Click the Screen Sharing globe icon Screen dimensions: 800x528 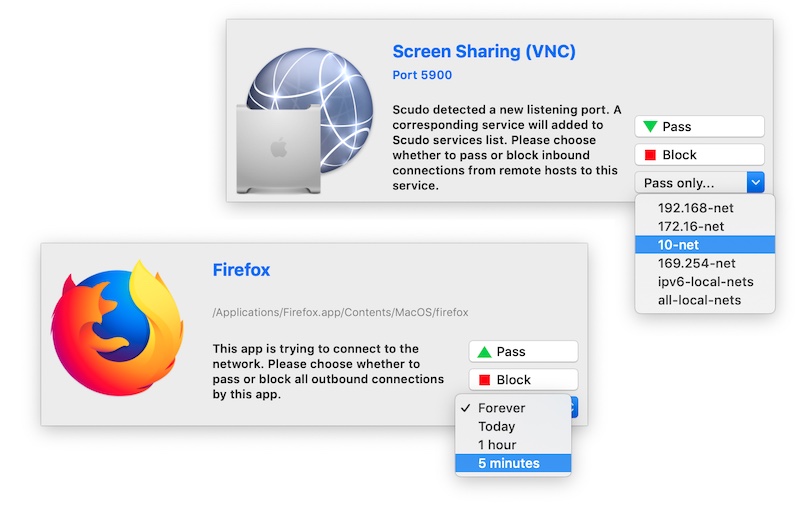(305, 121)
